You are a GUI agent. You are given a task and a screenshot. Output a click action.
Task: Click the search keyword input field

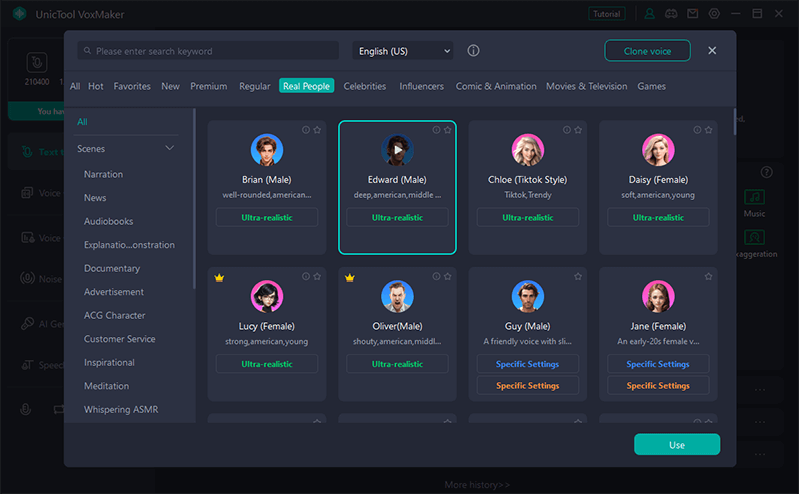click(208, 51)
